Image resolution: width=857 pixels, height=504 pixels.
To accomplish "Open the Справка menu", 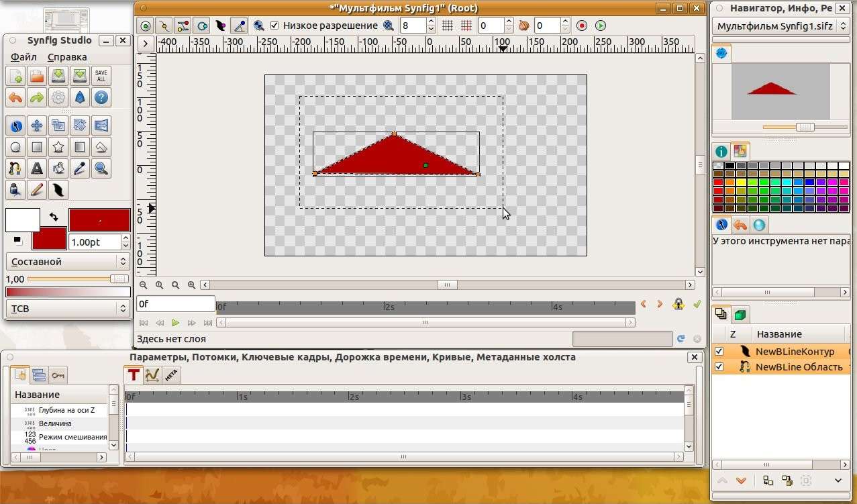I will pos(67,57).
